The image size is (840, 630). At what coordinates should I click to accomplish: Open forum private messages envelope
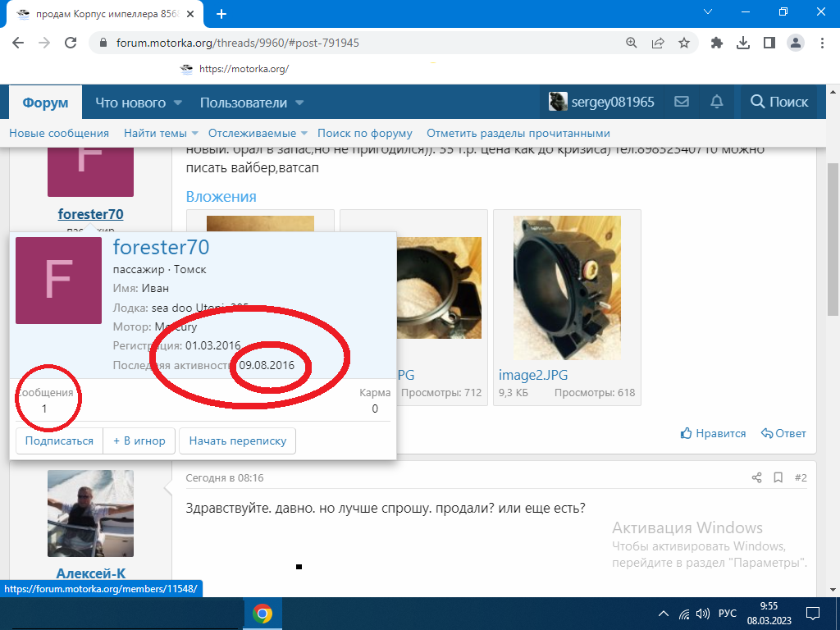[682, 101]
